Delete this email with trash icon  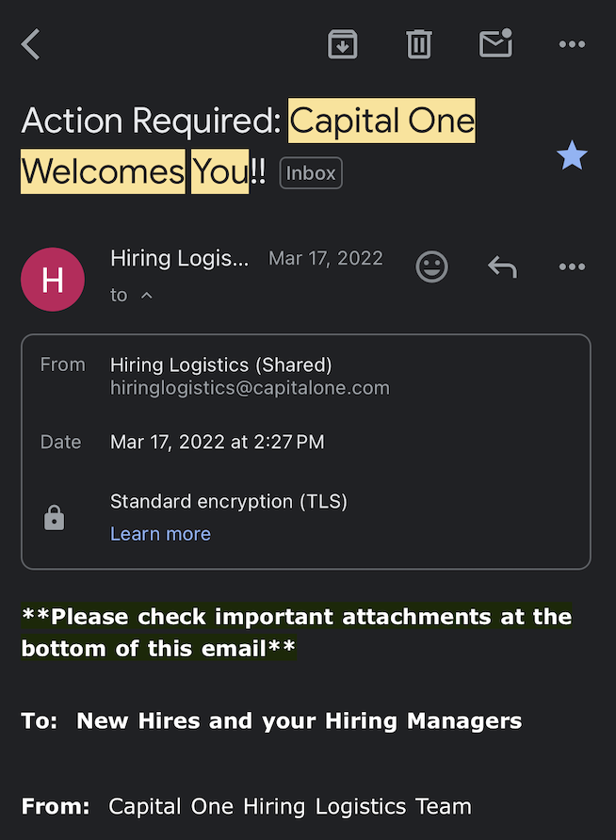coord(419,44)
